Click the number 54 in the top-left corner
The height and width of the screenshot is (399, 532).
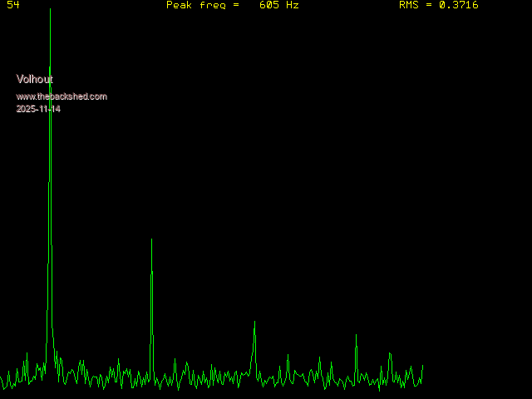[12, 5]
